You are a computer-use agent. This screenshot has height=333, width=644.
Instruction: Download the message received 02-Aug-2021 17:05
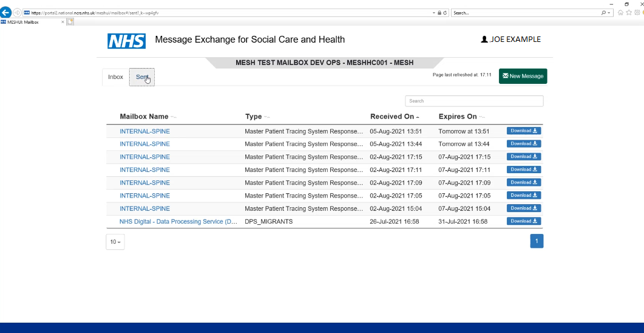[x=524, y=195]
